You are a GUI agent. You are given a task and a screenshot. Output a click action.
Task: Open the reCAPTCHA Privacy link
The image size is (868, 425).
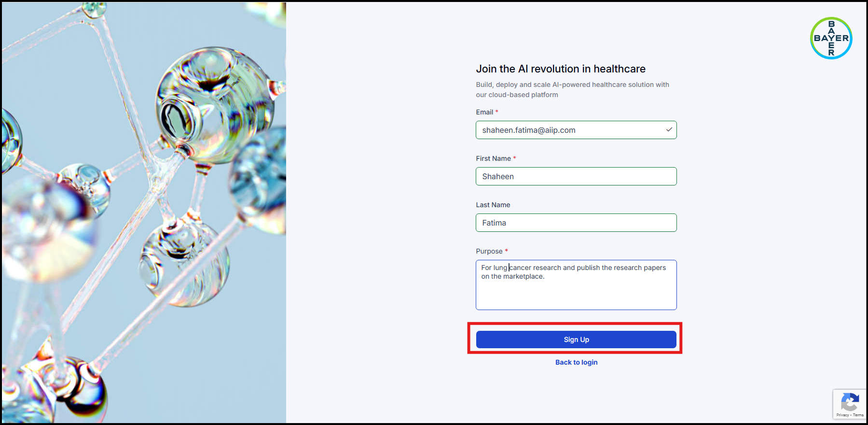(x=842, y=415)
